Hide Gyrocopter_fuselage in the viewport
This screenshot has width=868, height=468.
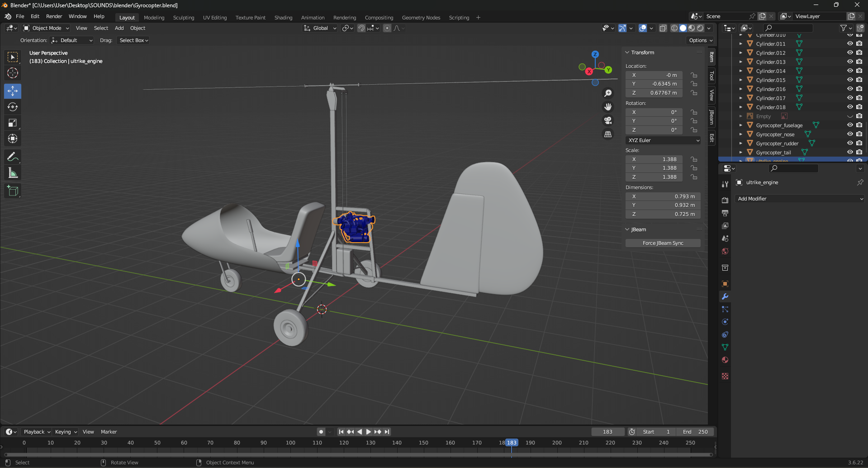(x=850, y=125)
